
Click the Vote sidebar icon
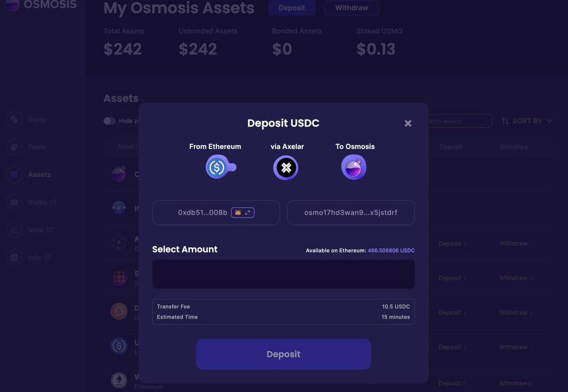point(14,230)
